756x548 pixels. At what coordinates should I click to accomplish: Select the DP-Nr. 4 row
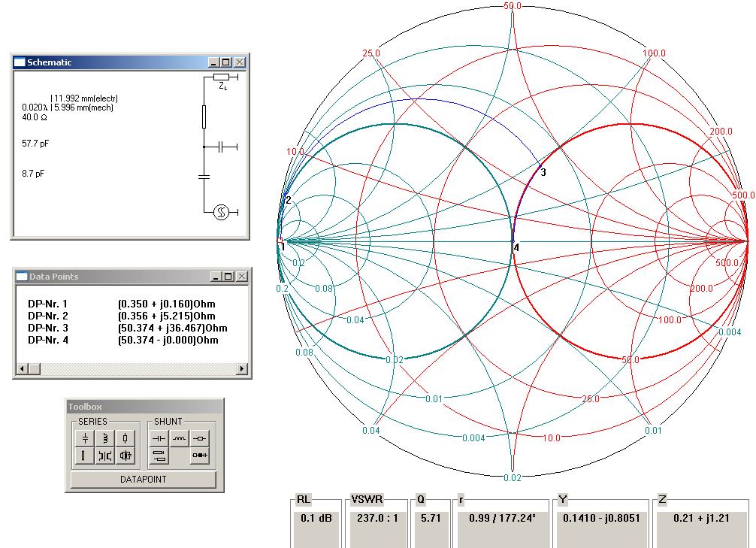[123, 340]
